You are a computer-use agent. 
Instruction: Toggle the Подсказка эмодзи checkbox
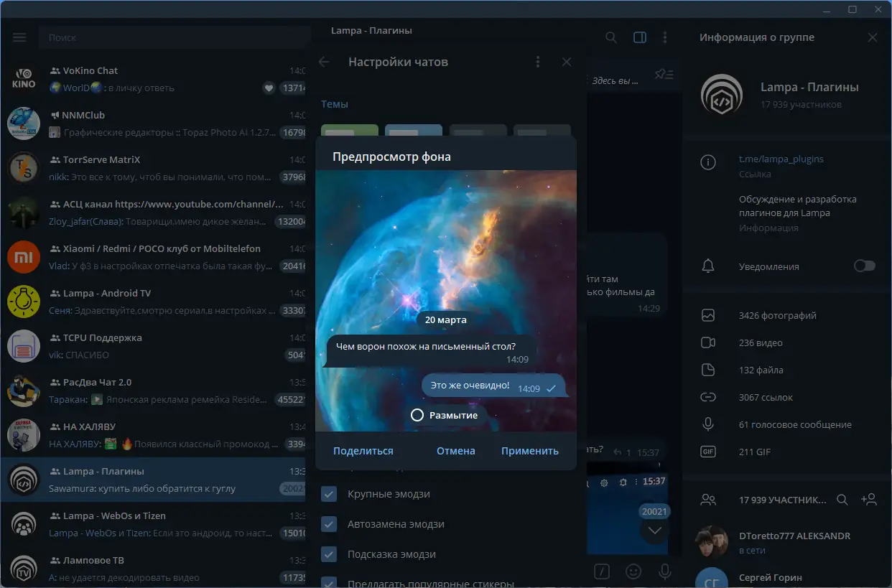pos(329,554)
